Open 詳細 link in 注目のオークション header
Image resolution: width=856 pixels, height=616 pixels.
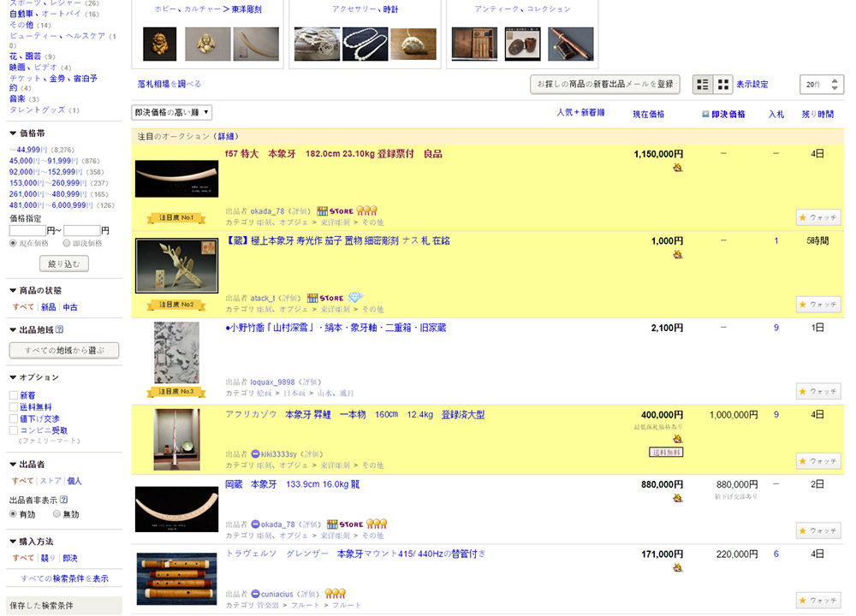pos(225,136)
